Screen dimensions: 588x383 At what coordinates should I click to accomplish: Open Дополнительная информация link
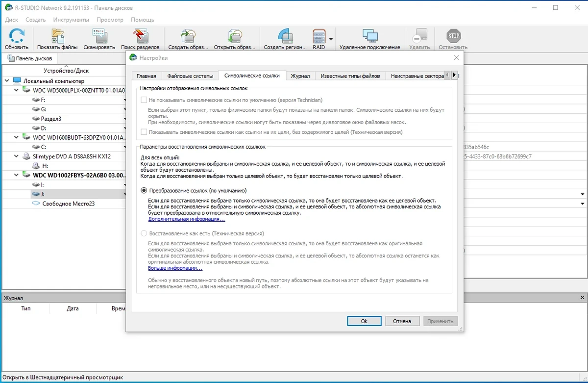[187, 219]
